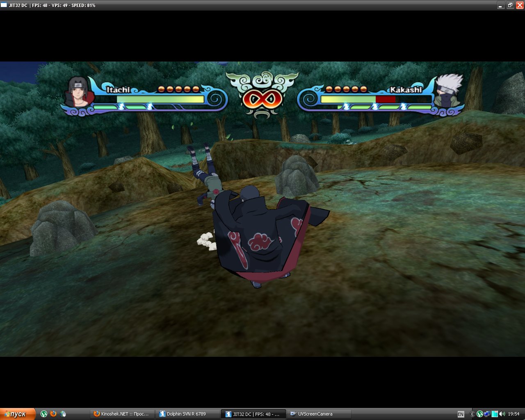
Task: Launch uTorrent from the quick launch bar
Action: tap(44, 414)
